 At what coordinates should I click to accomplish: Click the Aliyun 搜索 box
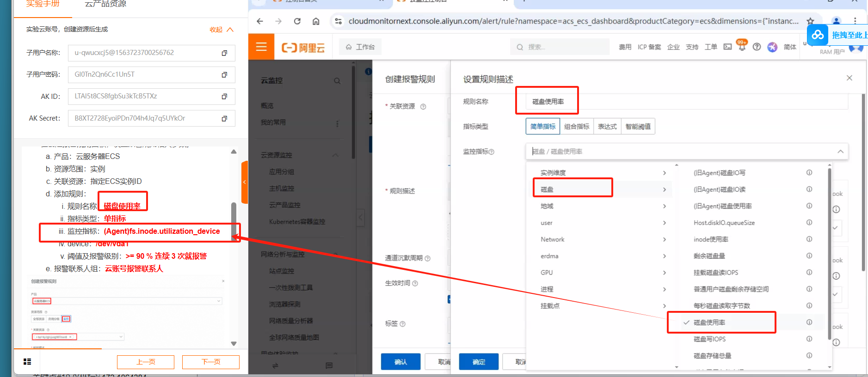point(560,47)
